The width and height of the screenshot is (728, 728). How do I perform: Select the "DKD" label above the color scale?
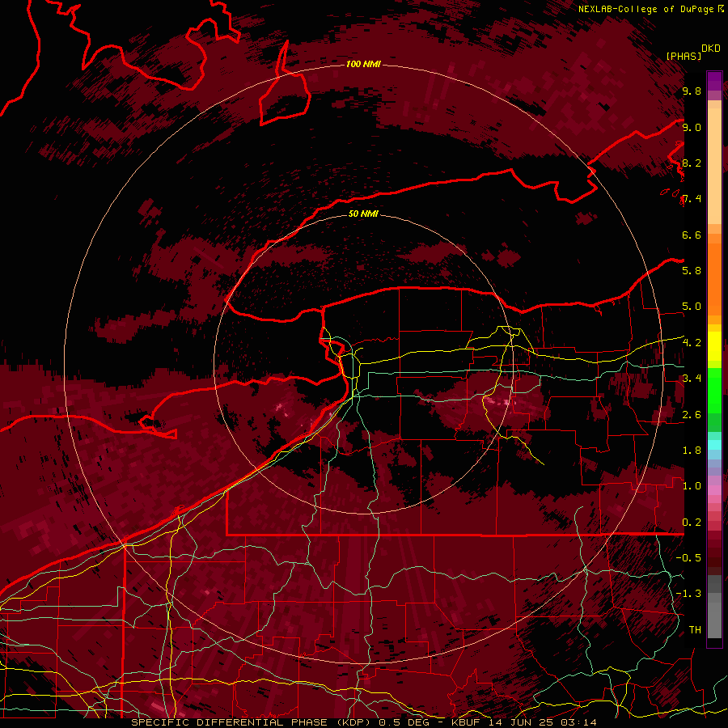(x=711, y=49)
